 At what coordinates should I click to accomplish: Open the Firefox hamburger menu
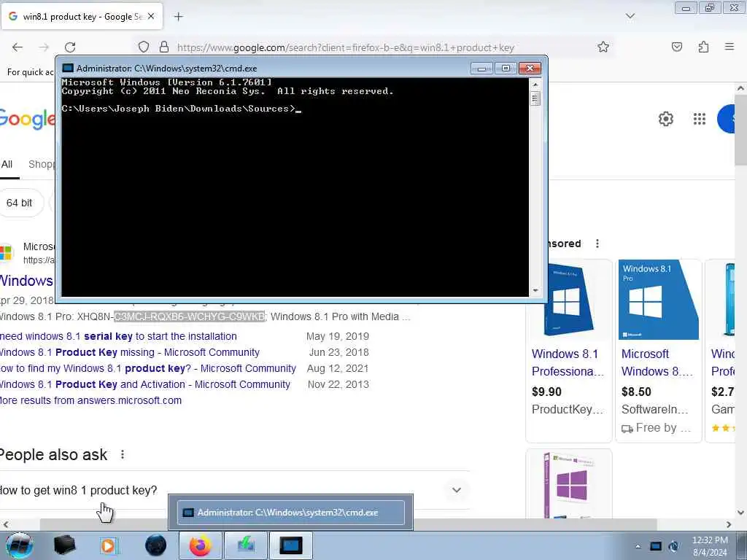729,47
